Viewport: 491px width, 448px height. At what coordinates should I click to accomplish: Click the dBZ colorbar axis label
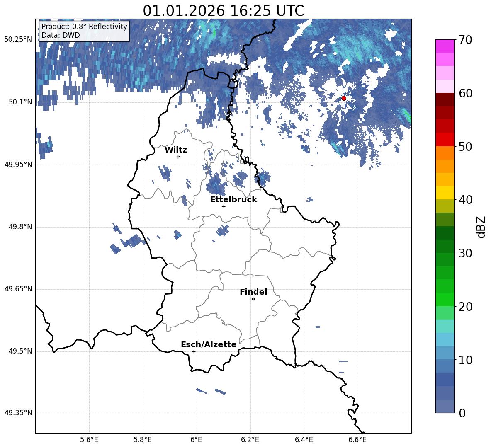pyautogui.click(x=481, y=227)
